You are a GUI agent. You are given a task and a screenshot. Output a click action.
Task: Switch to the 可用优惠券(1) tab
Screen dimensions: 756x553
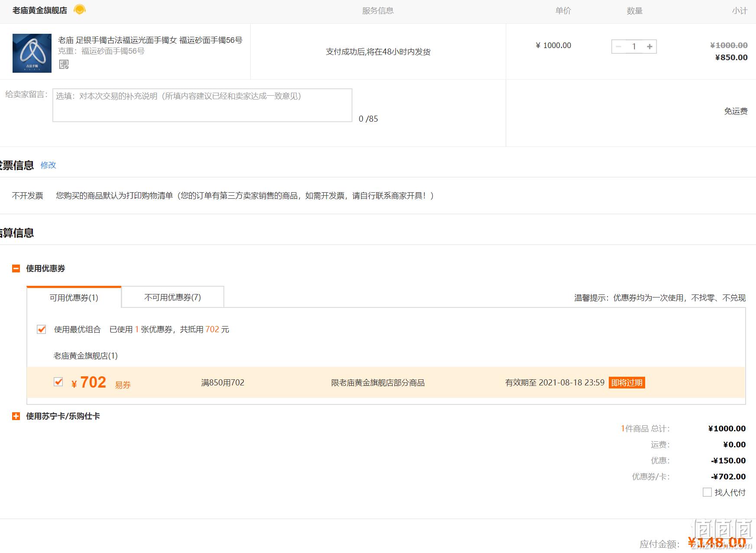74,298
